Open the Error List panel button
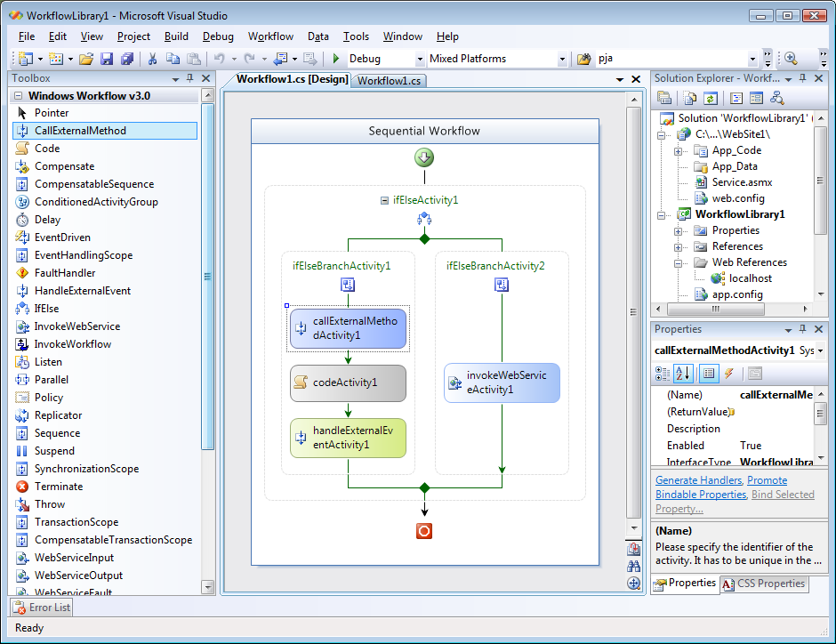This screenshot has height=644, width=836. [x=42, y=608]
